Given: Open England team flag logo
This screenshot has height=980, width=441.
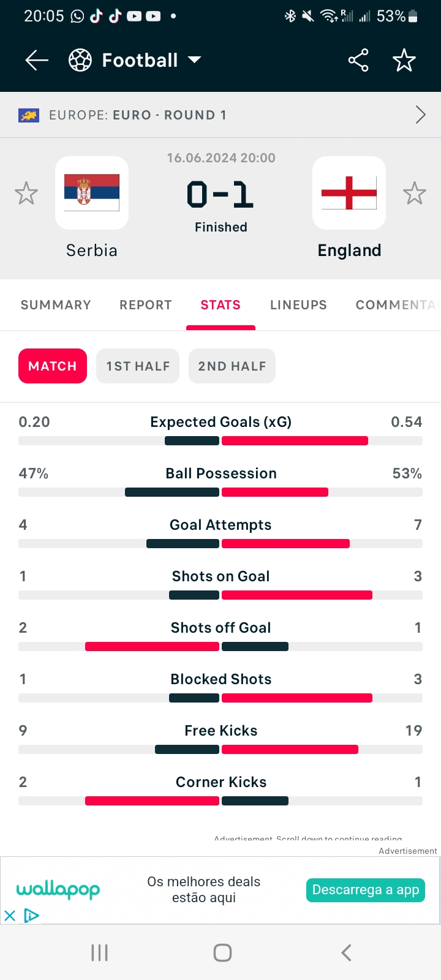Looking at the screenshot, I should 349,193.
